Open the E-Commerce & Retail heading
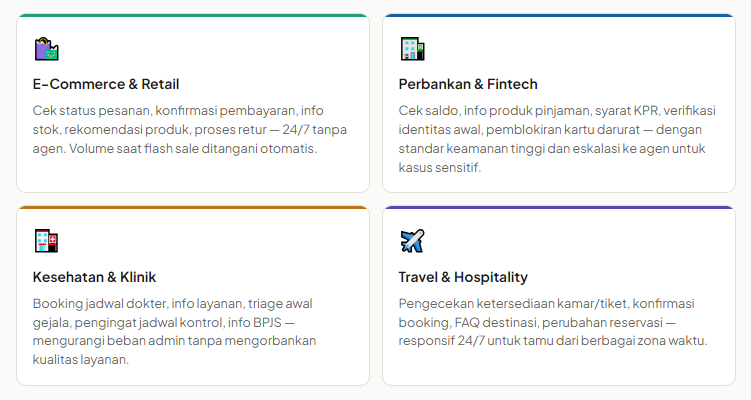Viewport: 751px width, 400px height. pos(106,84)
